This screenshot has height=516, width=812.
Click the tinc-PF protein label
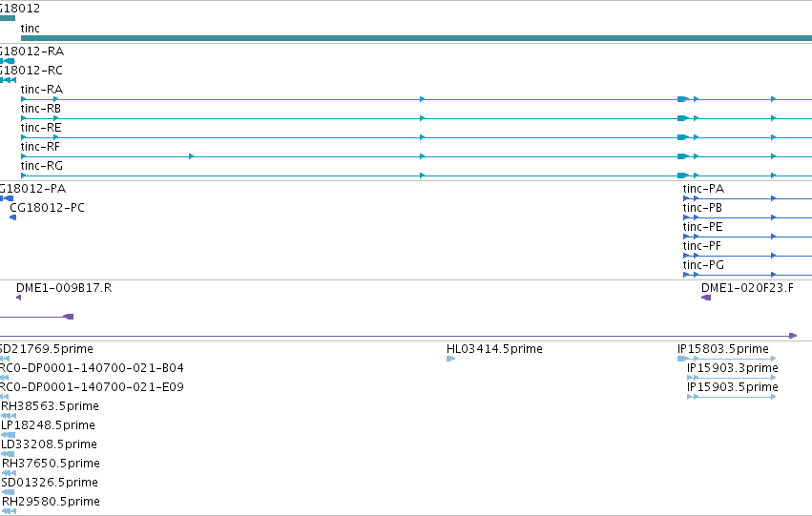point(701,246)
